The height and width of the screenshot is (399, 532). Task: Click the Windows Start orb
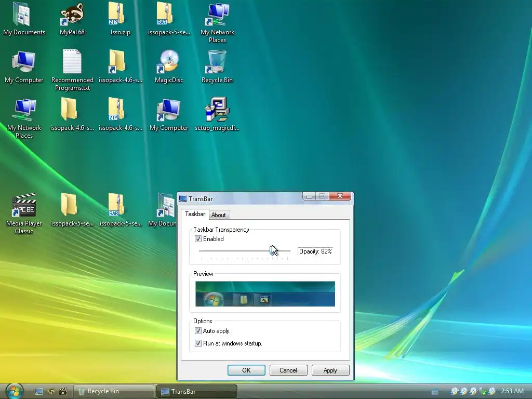pyautogui.click(x=15, y=391)
